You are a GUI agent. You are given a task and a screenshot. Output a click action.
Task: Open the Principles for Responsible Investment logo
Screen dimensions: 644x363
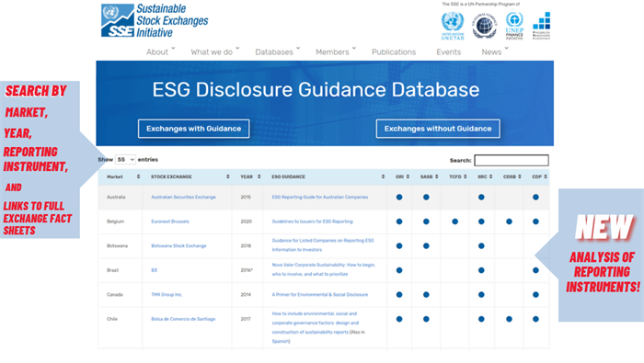click(x=541, y=26)
